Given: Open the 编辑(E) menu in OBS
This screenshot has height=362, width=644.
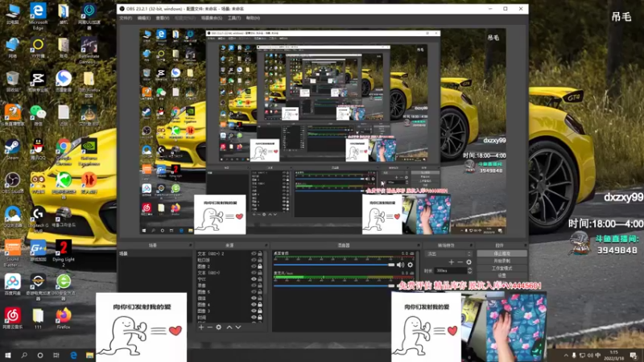Looking at the screenshot, I should 144,18.
